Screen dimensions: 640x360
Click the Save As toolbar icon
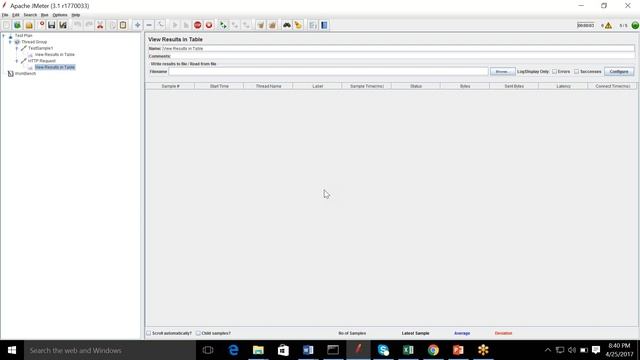[63, 25]
